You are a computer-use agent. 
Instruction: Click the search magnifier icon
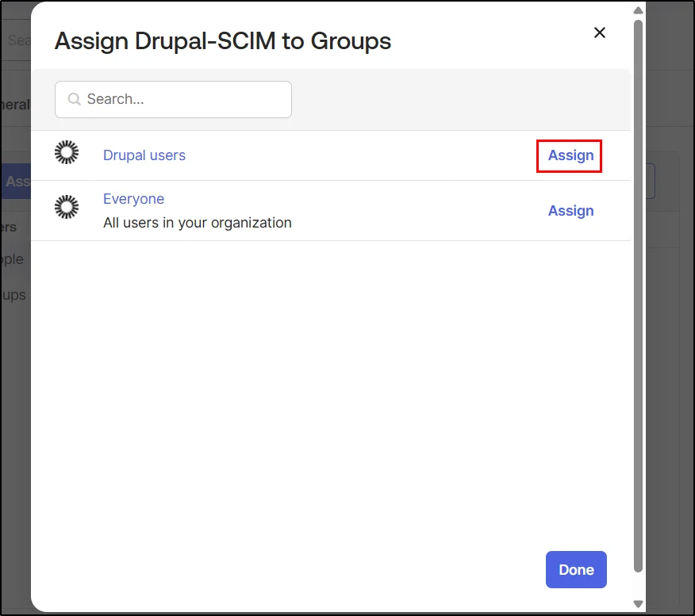(74, 99)
